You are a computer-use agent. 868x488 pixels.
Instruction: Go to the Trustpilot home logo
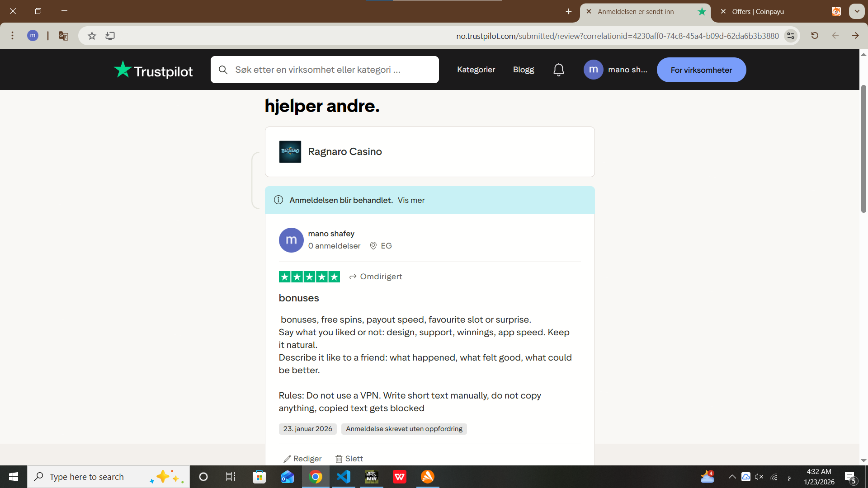[x=153, y=70]
